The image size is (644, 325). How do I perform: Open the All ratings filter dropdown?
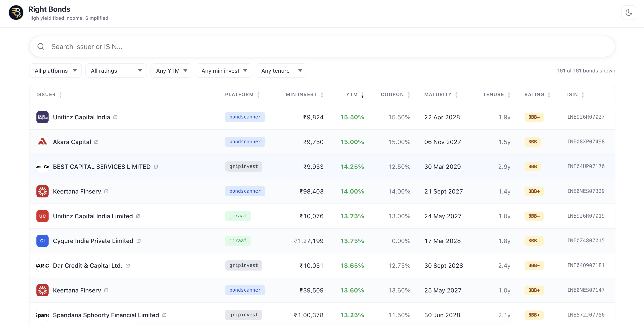116,71
